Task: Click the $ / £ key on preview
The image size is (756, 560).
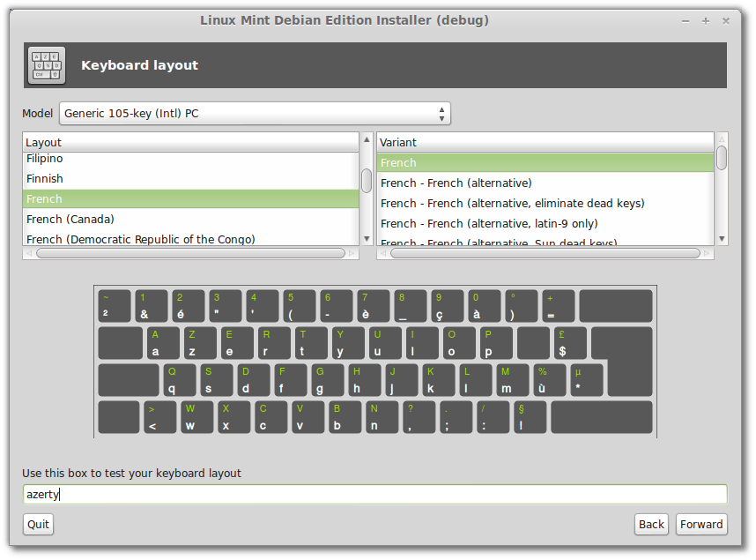Action: 570,343
